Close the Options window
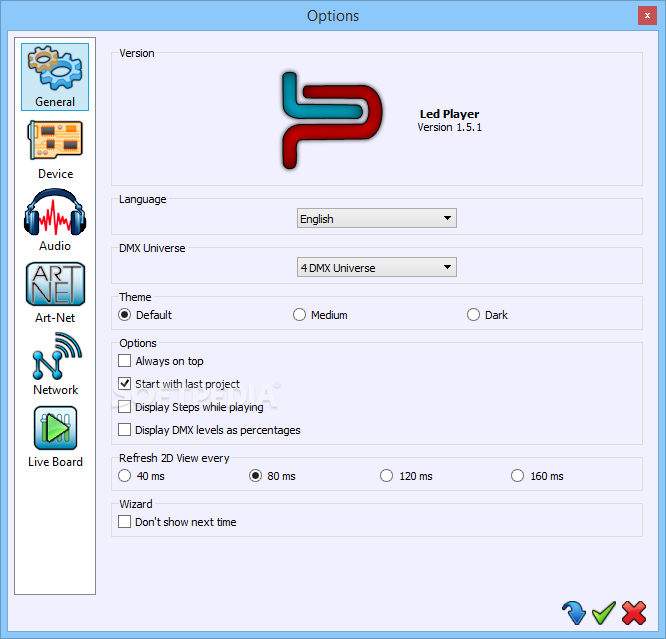Screen dimensions: 666x639 tap(647, 16)
